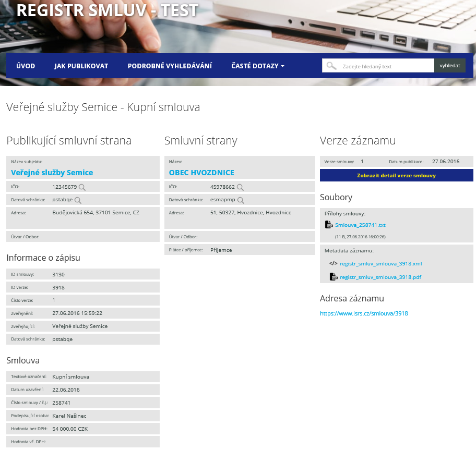Expand ČASTÉ DOTAZY dropdown menu
This screenshot has width=476, height=450.
(x=258, y=66)
